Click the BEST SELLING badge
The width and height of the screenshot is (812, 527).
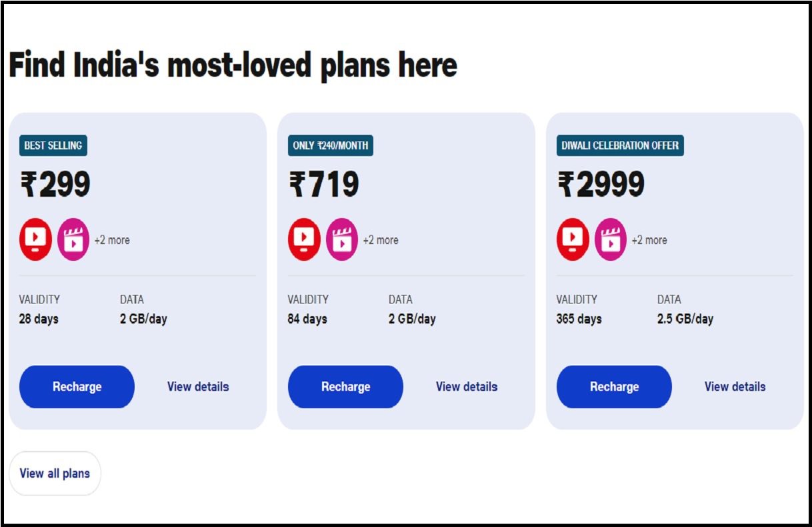(53, 145)
